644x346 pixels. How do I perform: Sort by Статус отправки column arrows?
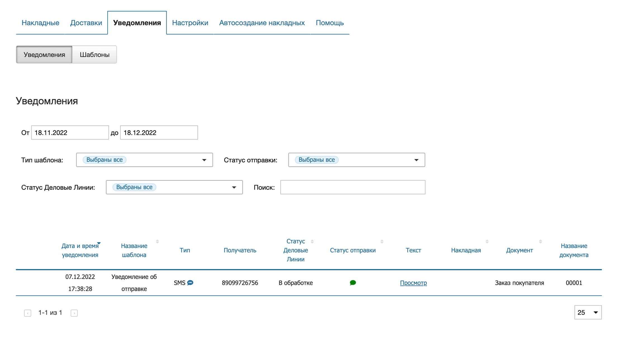382,241
